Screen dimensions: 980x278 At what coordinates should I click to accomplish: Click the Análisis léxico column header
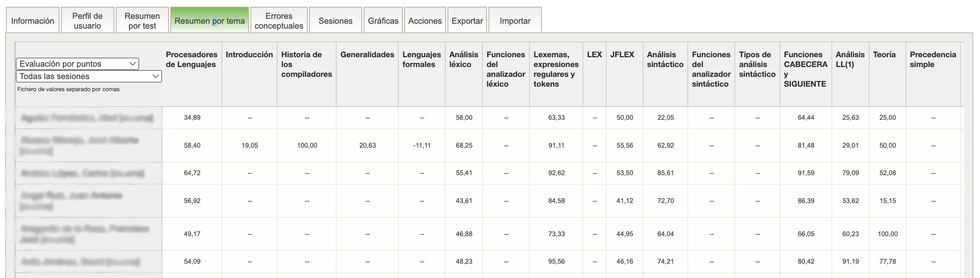coord(463,60)
